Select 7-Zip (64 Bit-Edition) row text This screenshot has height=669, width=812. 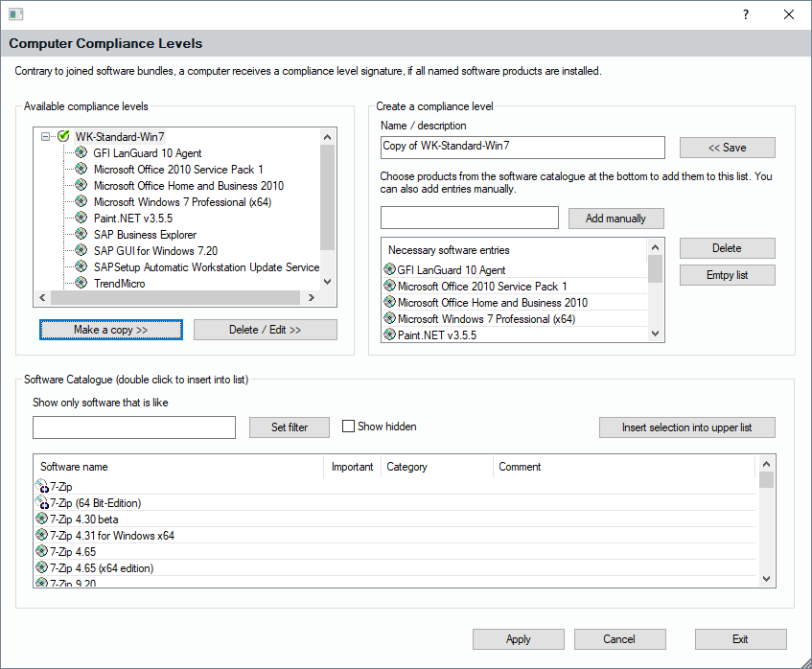(x=95, y=503)
